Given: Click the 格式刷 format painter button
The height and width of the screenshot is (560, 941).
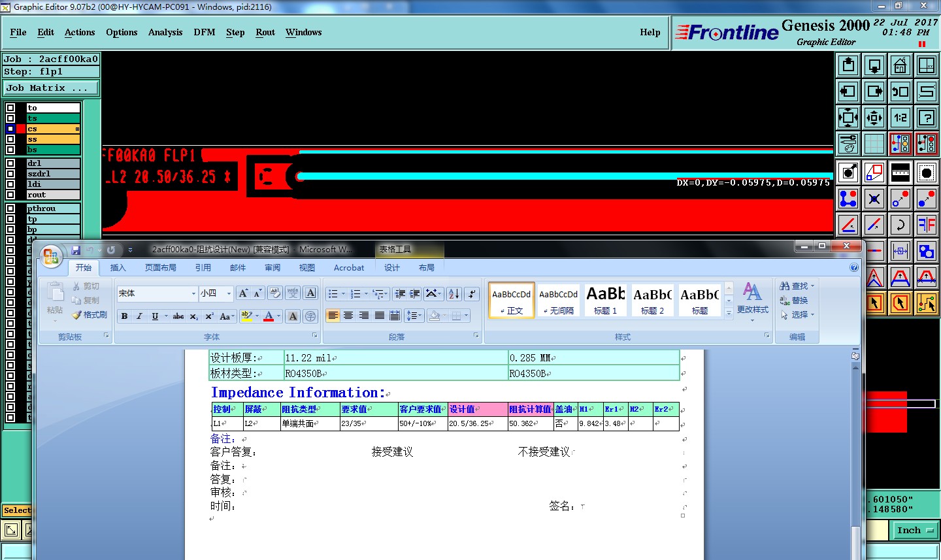Looking at the screenshot, I should point(90,315).
